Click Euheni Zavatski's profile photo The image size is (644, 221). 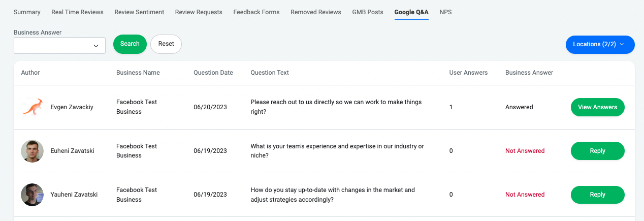32,151
